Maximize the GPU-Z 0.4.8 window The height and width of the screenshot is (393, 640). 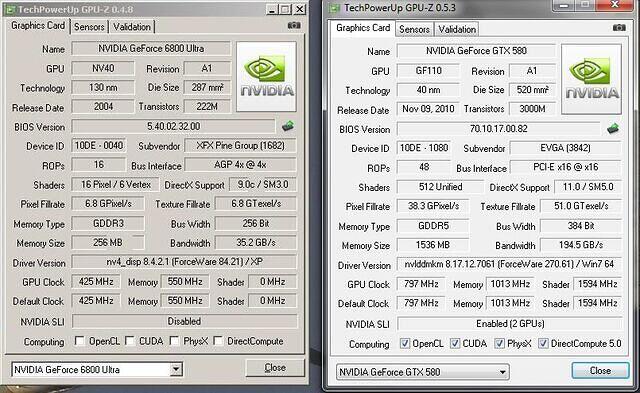[285, 9]
